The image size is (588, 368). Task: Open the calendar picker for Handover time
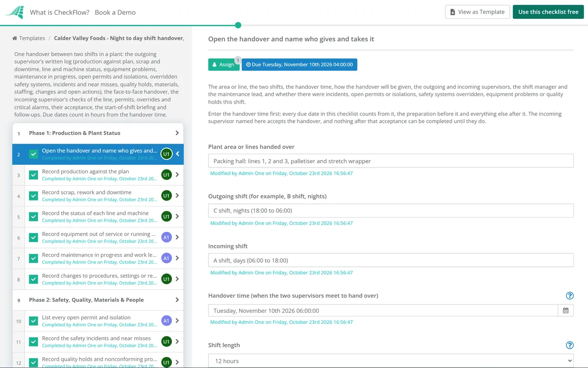565,310
